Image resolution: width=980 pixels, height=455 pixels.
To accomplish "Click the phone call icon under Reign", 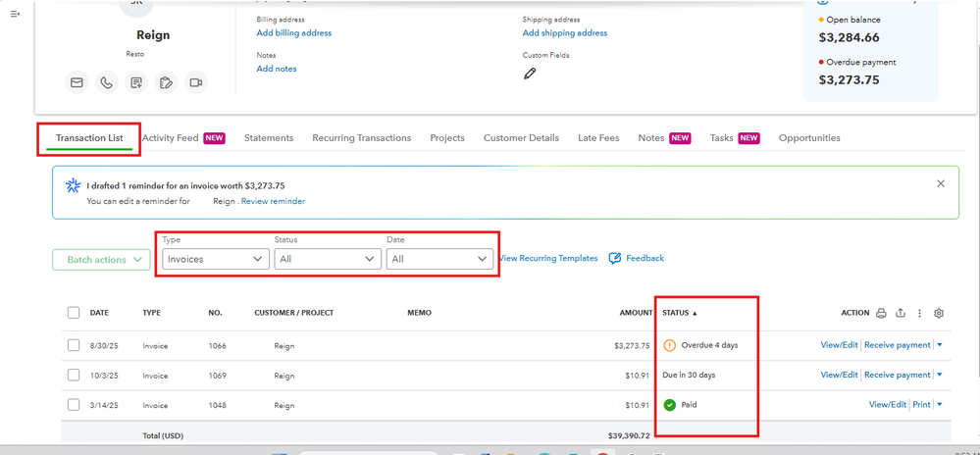I will tap(106, 82).
